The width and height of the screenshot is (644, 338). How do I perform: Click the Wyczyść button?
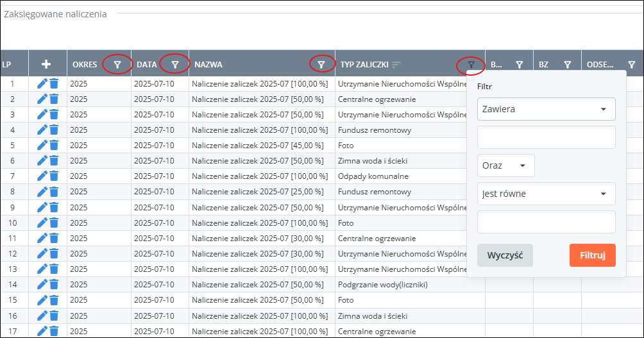click(505, 255)
